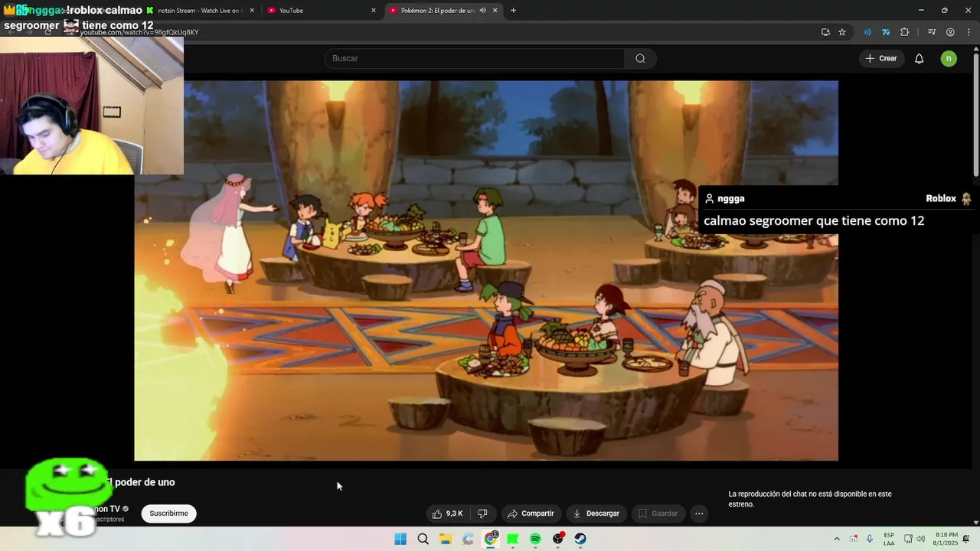Image resolution: width=980 pixels, height=551 pixels.
Task: Click the page vertical scrollbar
Action: tap(975, 115)
